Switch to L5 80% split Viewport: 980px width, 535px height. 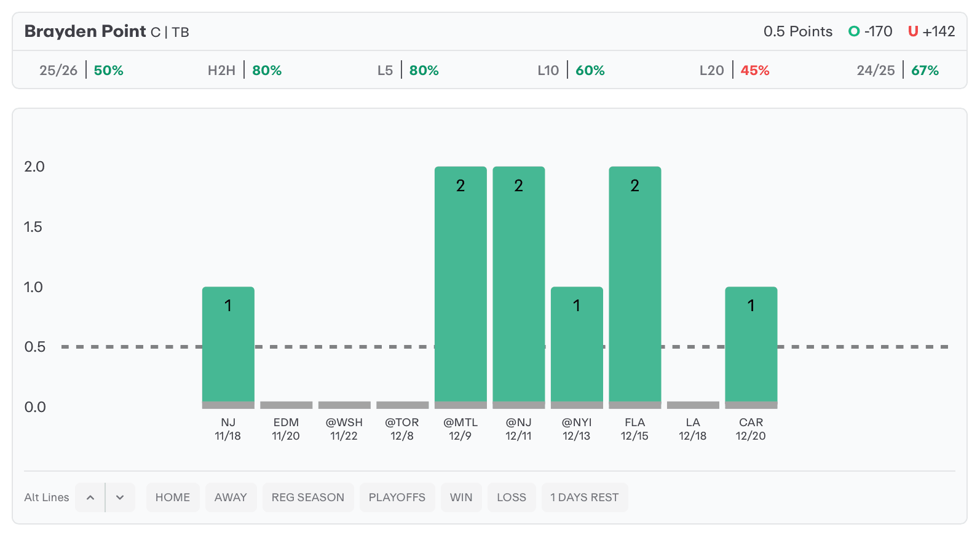408,70
